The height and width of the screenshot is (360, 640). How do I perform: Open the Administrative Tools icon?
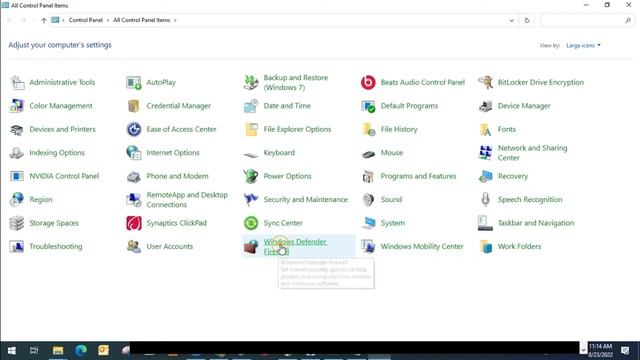click(x=17, y=83)
